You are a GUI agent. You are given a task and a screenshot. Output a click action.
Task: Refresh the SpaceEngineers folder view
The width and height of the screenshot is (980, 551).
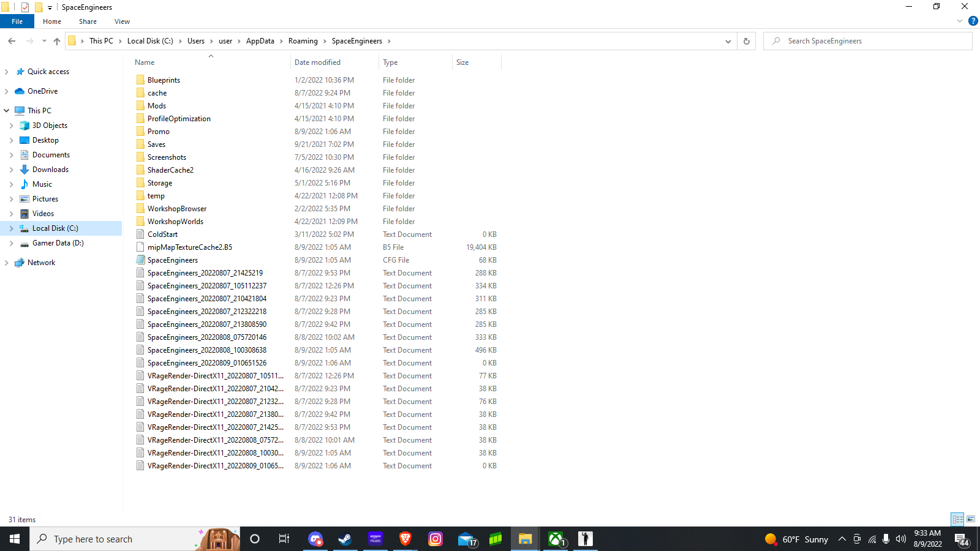pos(746,41)
